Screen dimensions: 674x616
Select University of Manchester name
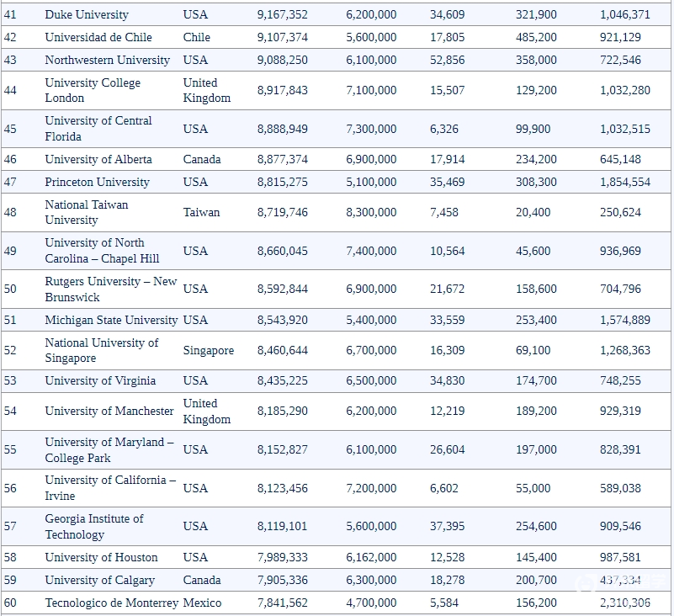[109, 411]
